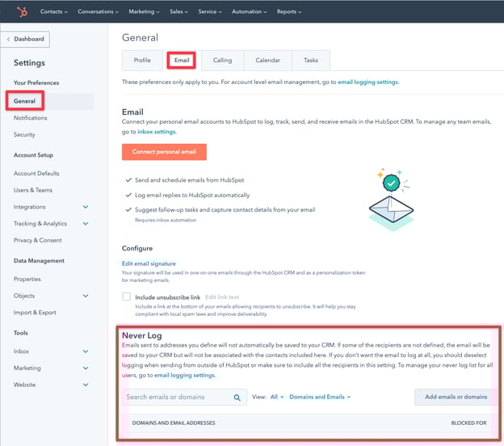
Task: Open the Conversations menu
Action: click(x=98, y=11)
